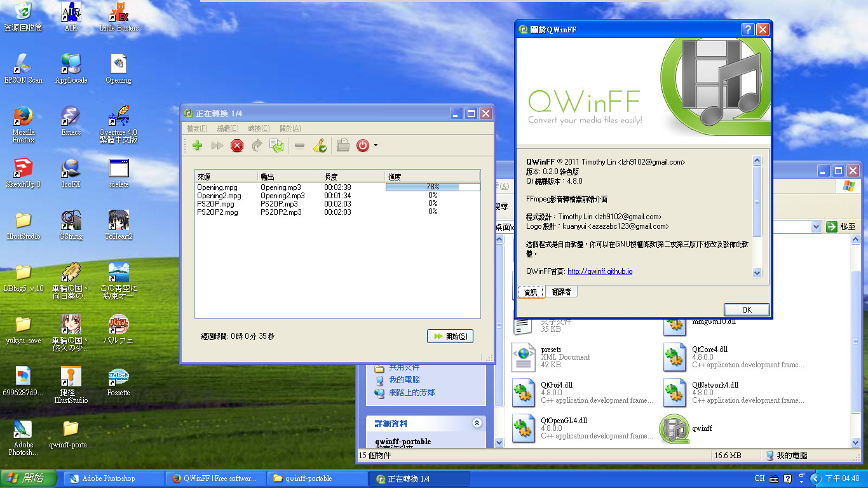Click the 移至 Go button in Explorer

pyautogui.click(x=841, y=227)
